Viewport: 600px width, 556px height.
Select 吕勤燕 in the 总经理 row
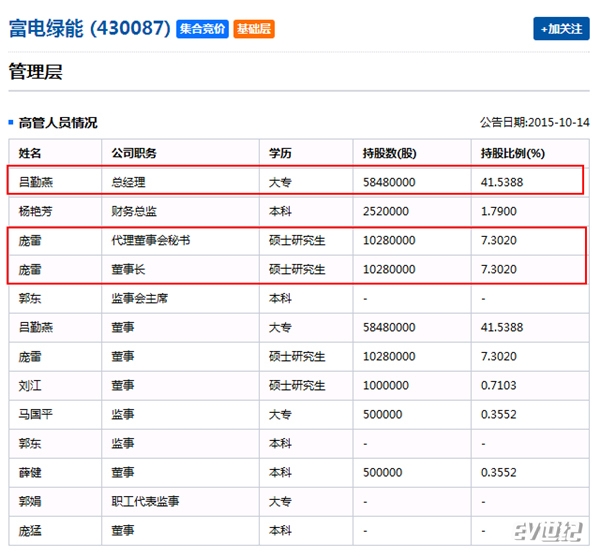tap(36, 182)
